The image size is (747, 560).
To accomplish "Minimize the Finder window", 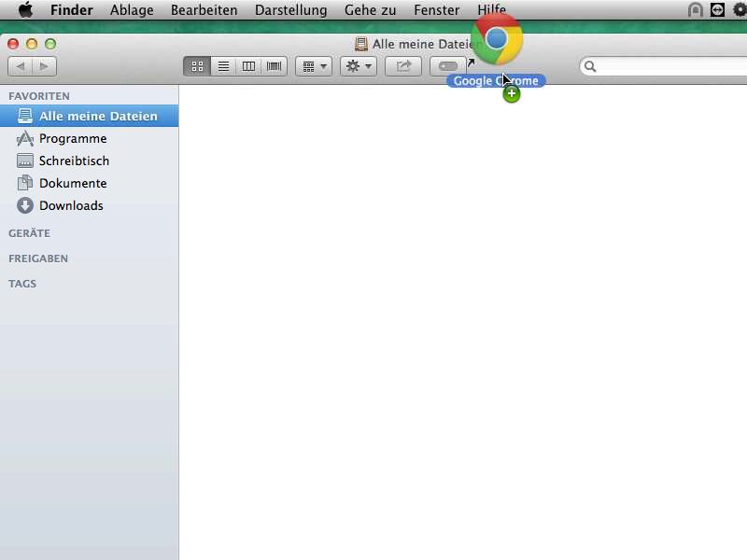I will click(32, 44).
